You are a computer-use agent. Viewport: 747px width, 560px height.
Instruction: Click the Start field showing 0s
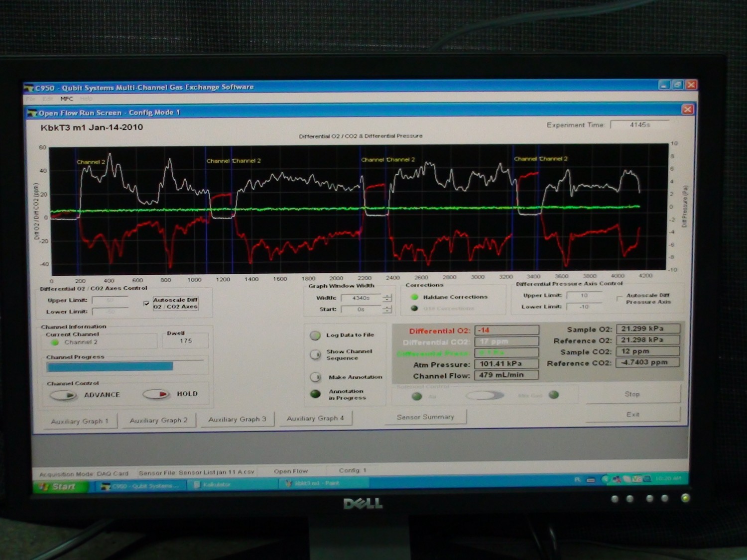point(361,310)
